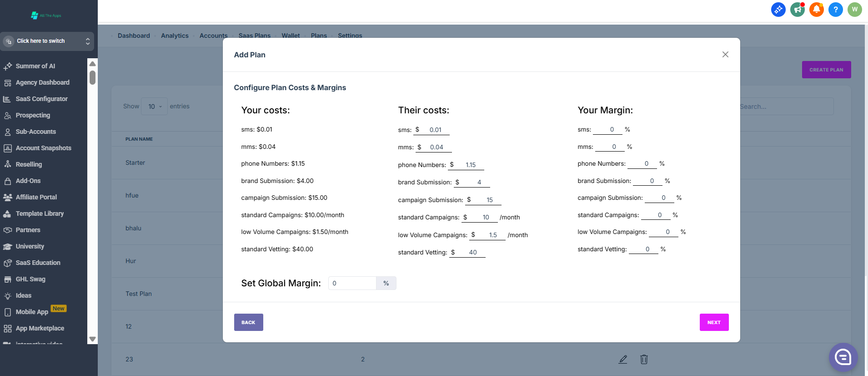
Task: Open the Hur plan link
Action: pyautogui.click(x=130, y=261)
